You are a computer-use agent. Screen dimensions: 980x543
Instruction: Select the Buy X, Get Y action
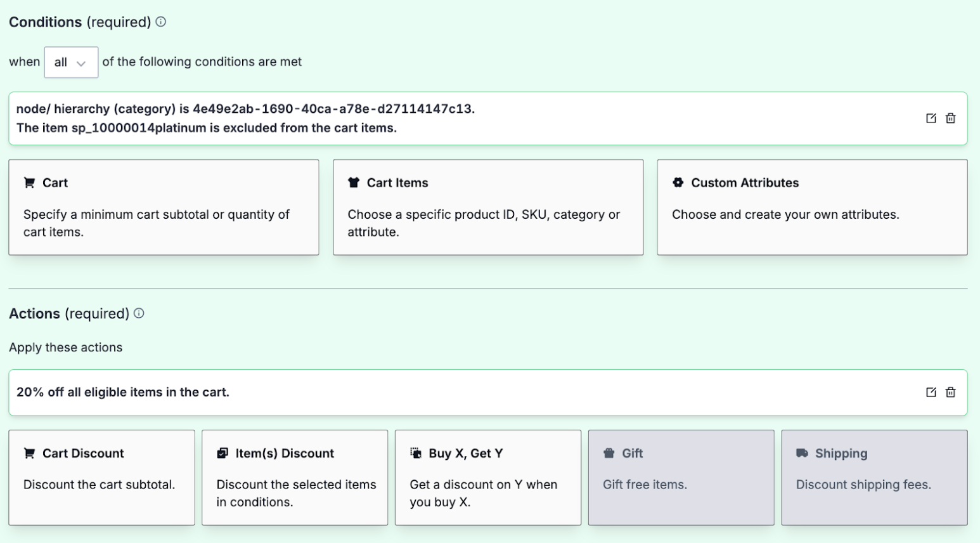[x=487, y=477]
